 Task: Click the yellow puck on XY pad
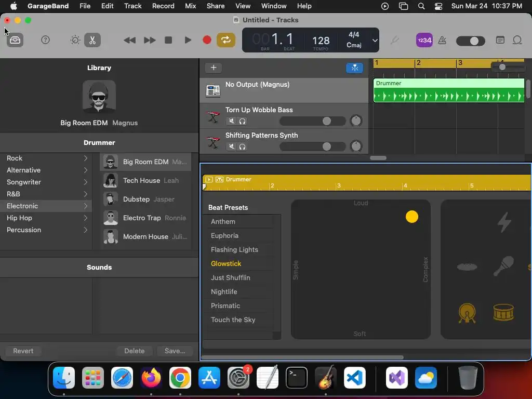pyautogui.click(x=412, y=217)
